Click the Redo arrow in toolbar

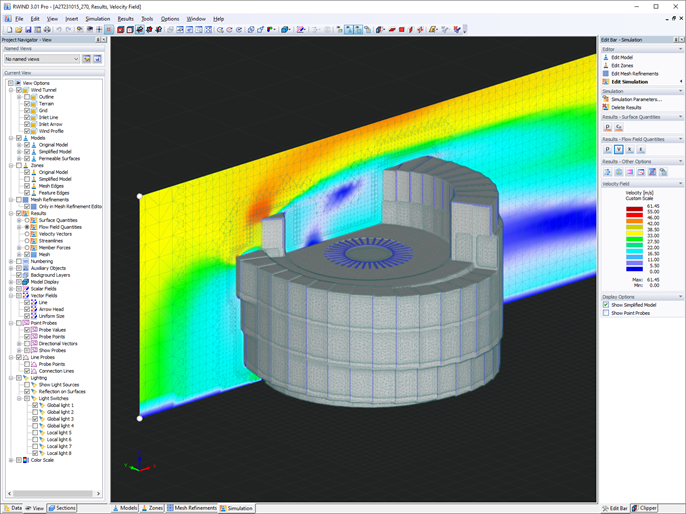(x=68, y=30)
